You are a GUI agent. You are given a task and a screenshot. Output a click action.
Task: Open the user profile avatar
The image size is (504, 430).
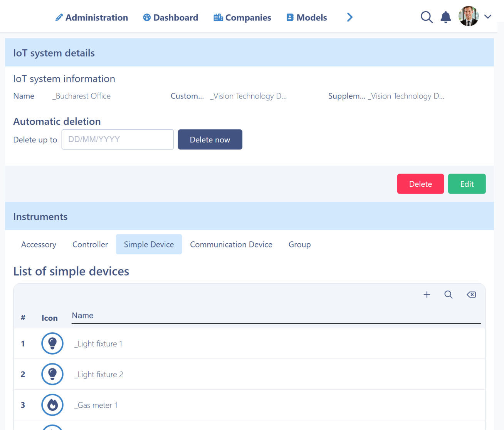(469, 17)
